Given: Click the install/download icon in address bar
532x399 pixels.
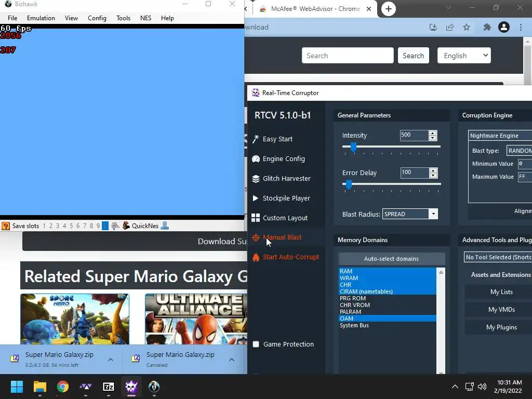Looking at the screenshot, I should [x=433, y=27].
